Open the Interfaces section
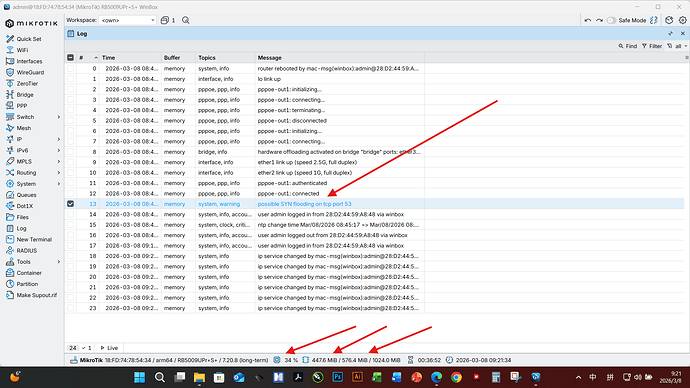 point(24,61)
